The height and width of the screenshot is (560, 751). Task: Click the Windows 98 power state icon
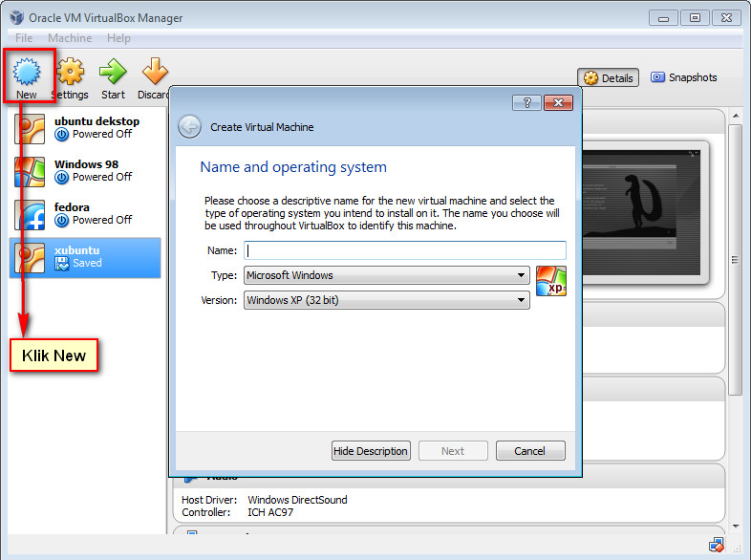point(62,177)
